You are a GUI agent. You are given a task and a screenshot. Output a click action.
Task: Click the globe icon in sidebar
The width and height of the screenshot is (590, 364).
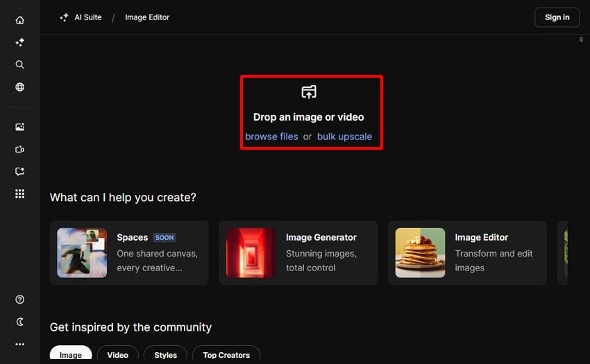click(x=20, y=87)
